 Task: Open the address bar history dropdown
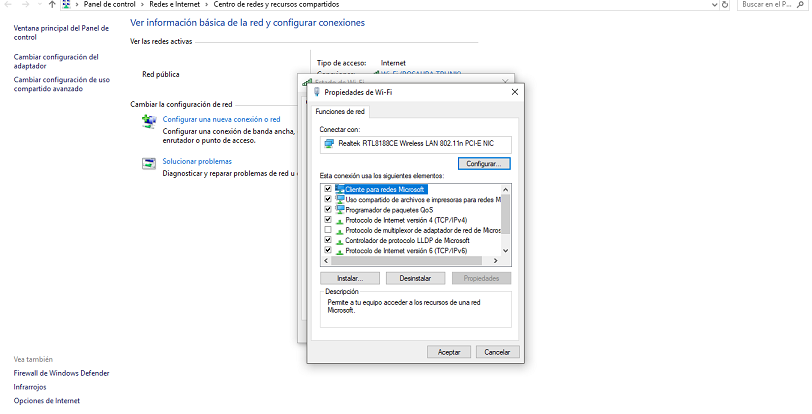coord(715,4)
